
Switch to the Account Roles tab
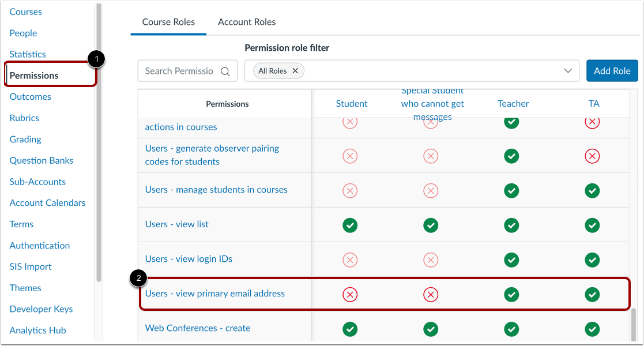pos(247,22)
